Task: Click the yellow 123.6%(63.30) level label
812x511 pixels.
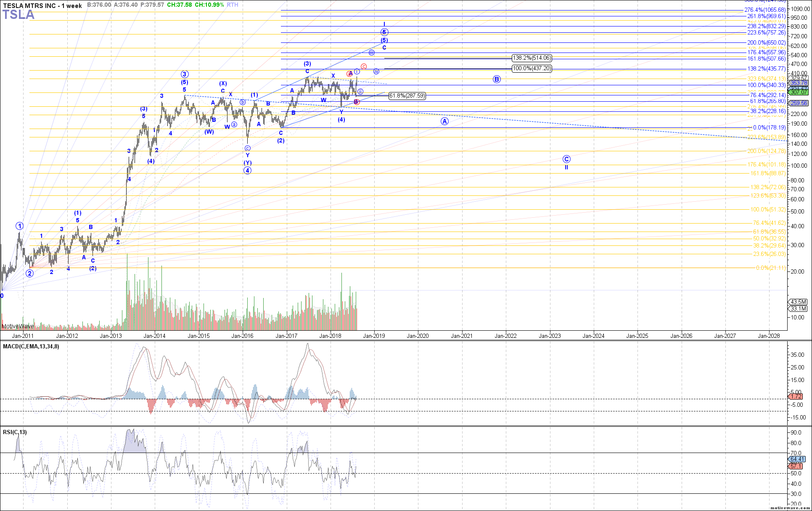Action: point(768,195)
